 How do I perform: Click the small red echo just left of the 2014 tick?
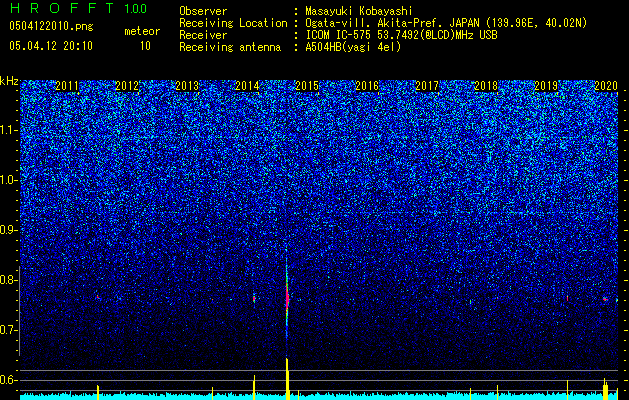[x=254, y=299]
